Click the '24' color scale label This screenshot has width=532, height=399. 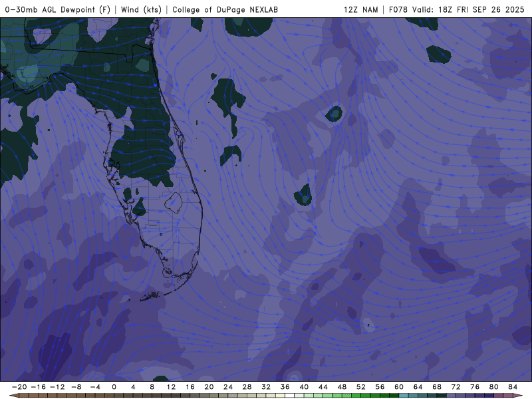tap(228, 387)
